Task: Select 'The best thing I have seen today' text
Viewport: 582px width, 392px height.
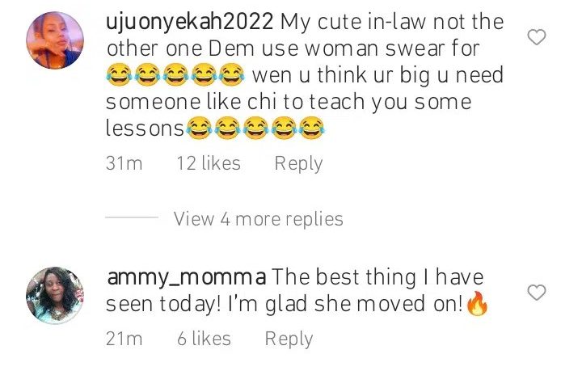Action: click(x=295, y=291)
